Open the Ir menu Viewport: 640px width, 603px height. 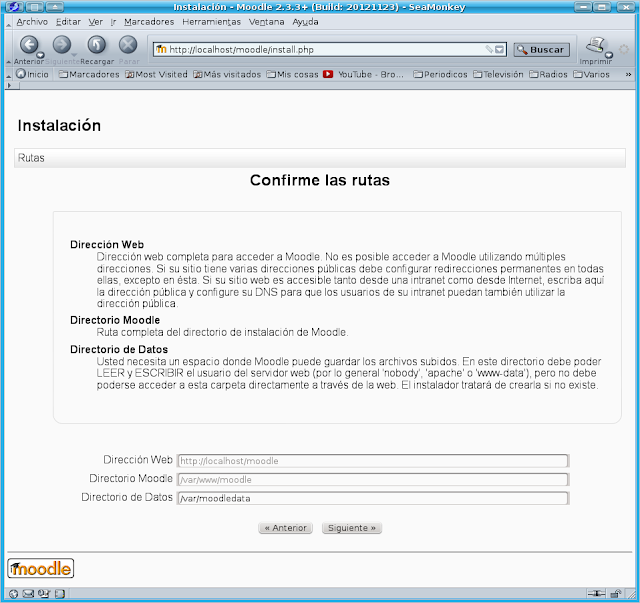tap(113, 22)
